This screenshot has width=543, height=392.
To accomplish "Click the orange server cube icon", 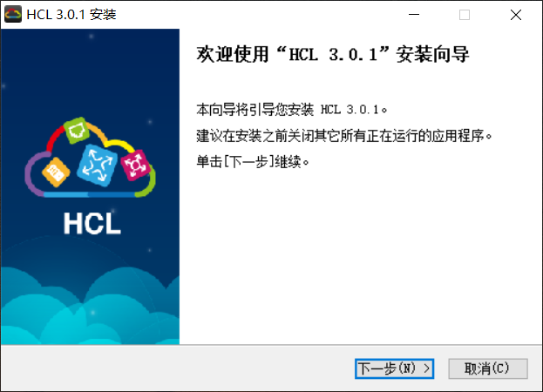I will pyautogui.click(x=56, y=172).
